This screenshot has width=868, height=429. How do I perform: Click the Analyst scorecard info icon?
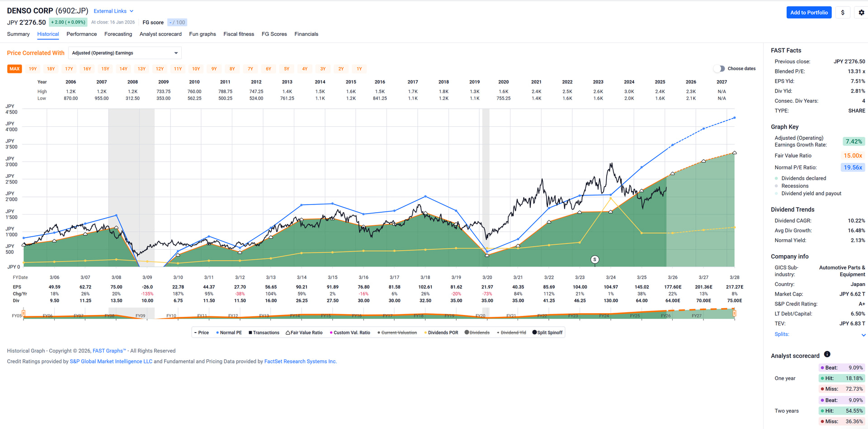827,354
